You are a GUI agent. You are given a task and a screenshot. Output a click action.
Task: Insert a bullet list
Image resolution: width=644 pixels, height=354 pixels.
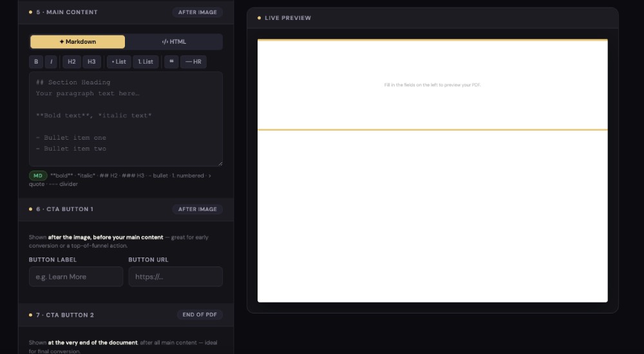click(118, 62)
